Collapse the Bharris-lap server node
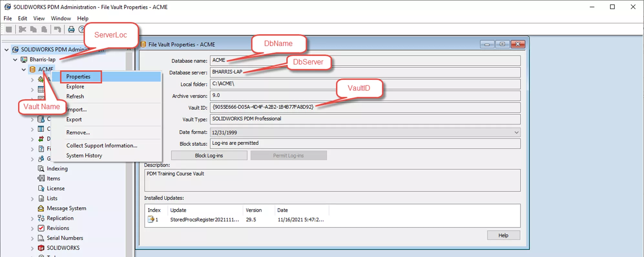This screenshot has height=257, width=644. pos(15,60)
